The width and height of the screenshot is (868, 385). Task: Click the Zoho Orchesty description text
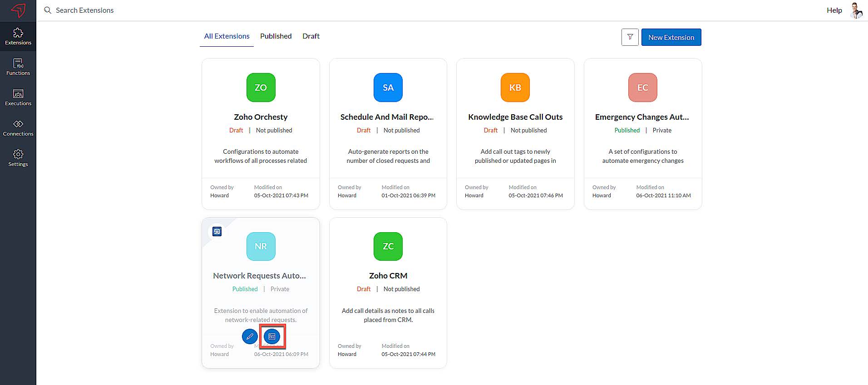click(x=261, y=156)
